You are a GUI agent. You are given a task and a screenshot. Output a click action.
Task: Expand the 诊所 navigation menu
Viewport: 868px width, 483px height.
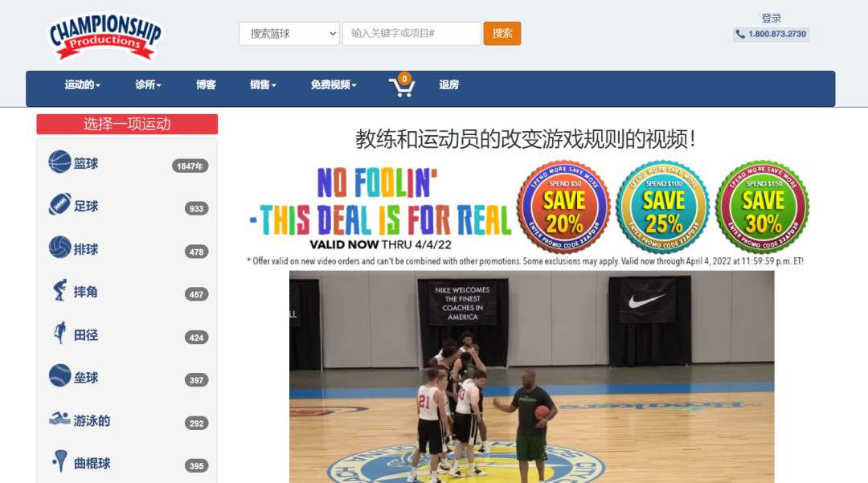point(148,85)
